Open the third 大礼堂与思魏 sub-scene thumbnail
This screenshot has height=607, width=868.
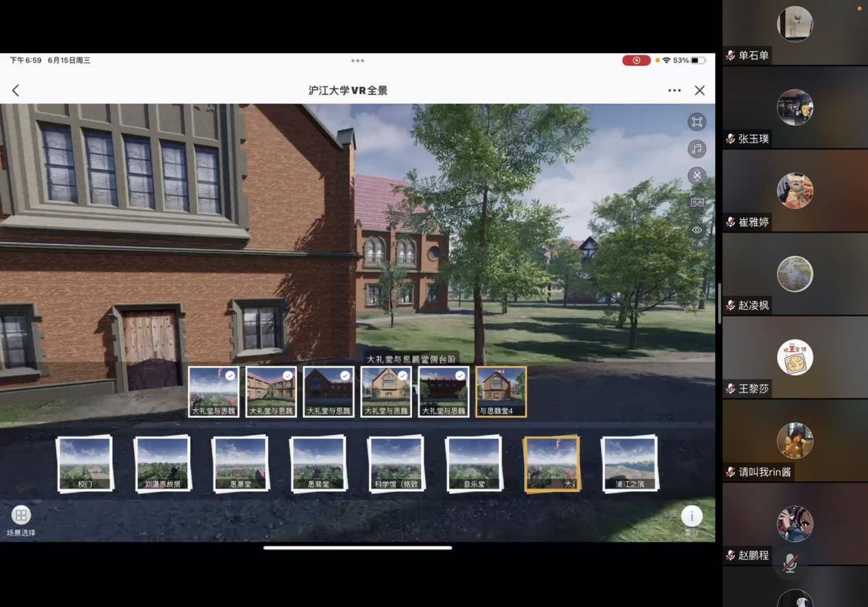pyautogui.click(x=329, y=392)
